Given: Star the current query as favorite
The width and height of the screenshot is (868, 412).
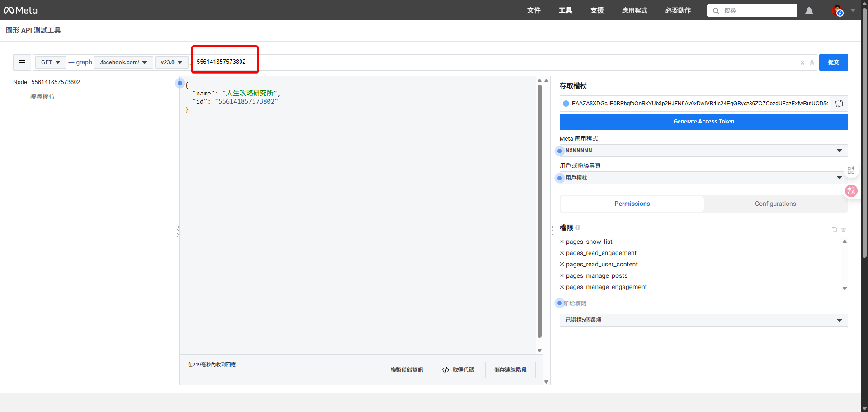Looking at the screenshot, I should click(x=812, y=63).
